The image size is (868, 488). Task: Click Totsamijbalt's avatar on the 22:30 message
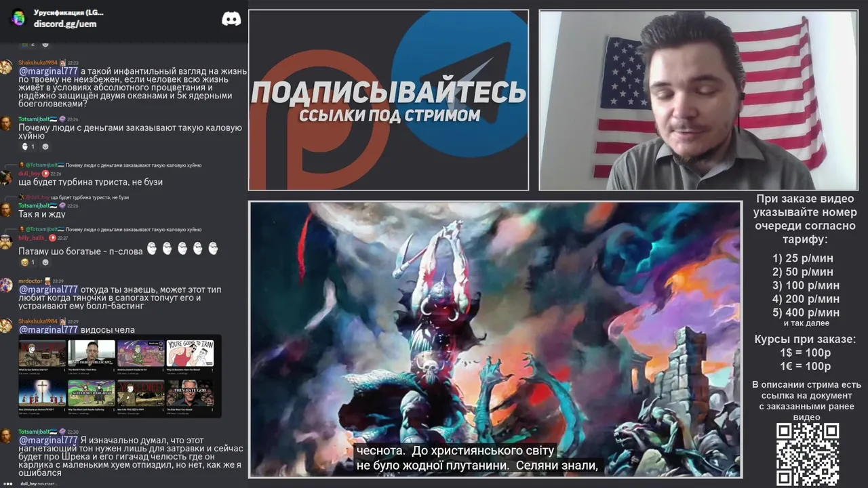click(x=6, y=436)
